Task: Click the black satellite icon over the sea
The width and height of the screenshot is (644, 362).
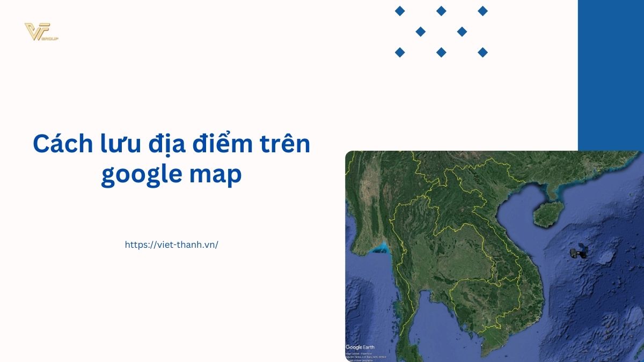Action: pos(578,252)
